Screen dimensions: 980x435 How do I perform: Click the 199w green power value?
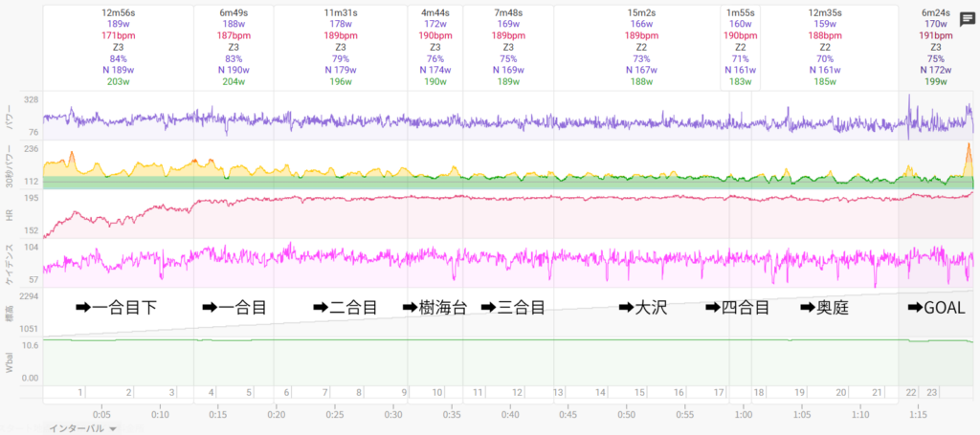[936, 82]
